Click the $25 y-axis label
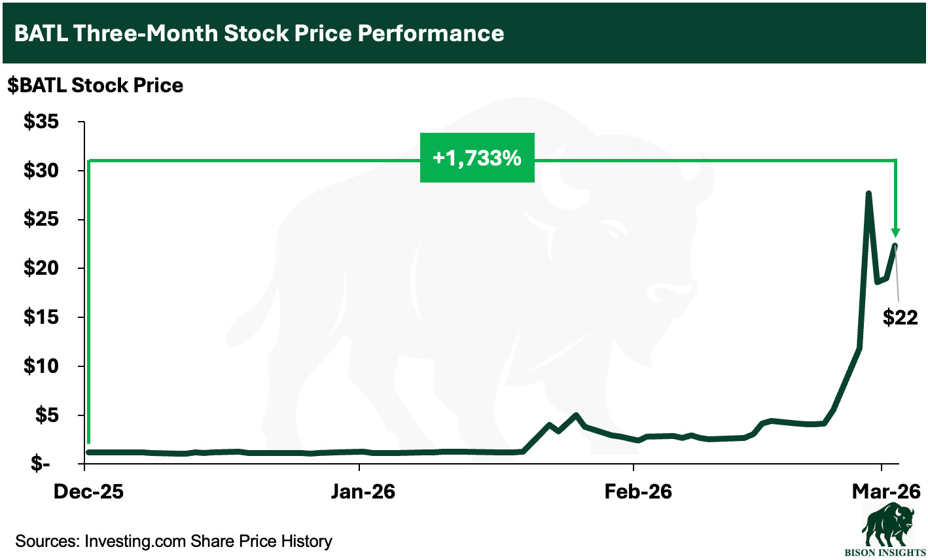The image size is (928, 560). [41, 219]
